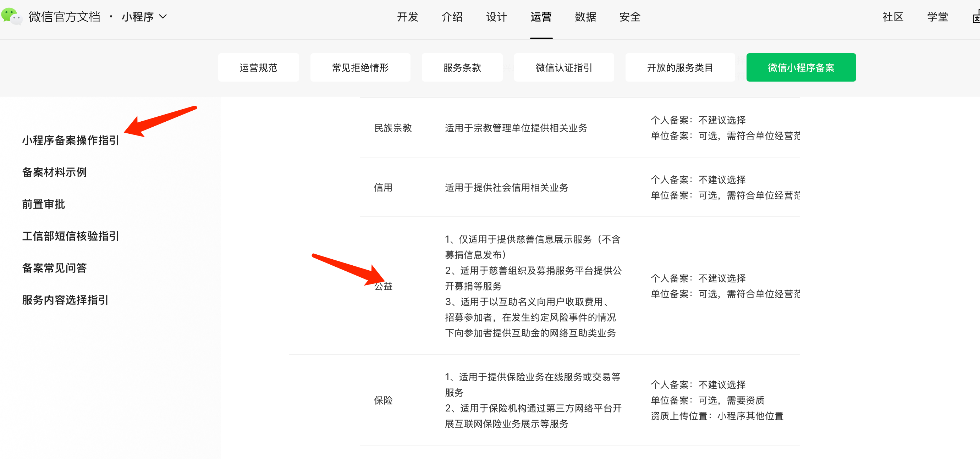Click 单位备案：可选，需要资质 in 保险 row
The image size is (980, 459).
pyautogui.click(x=708, y=400)
